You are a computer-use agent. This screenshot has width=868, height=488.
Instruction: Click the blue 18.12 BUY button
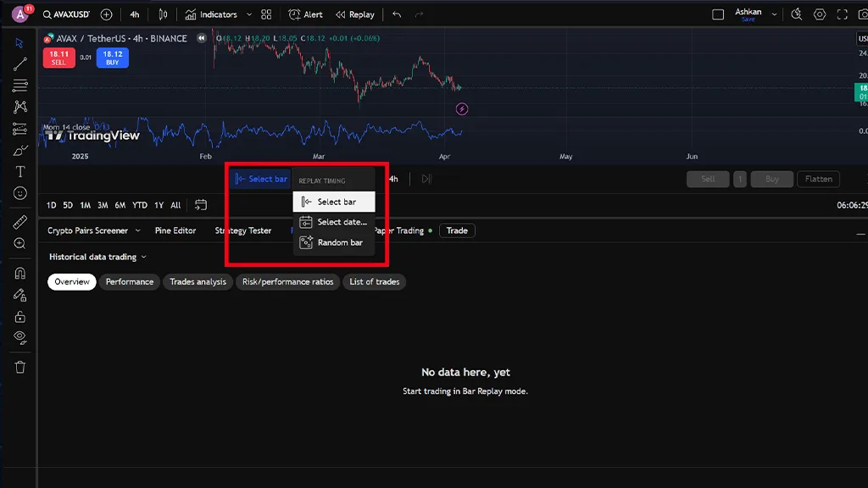tap(113, 58)
